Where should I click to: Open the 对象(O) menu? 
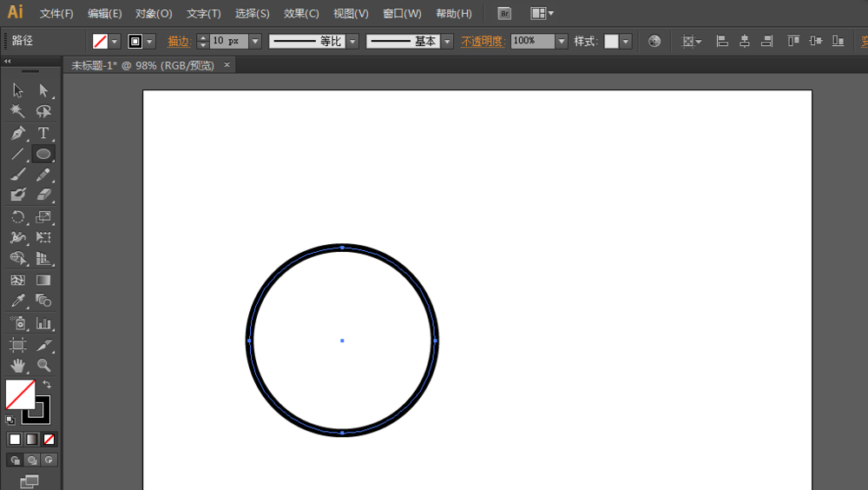pos(154,14)
